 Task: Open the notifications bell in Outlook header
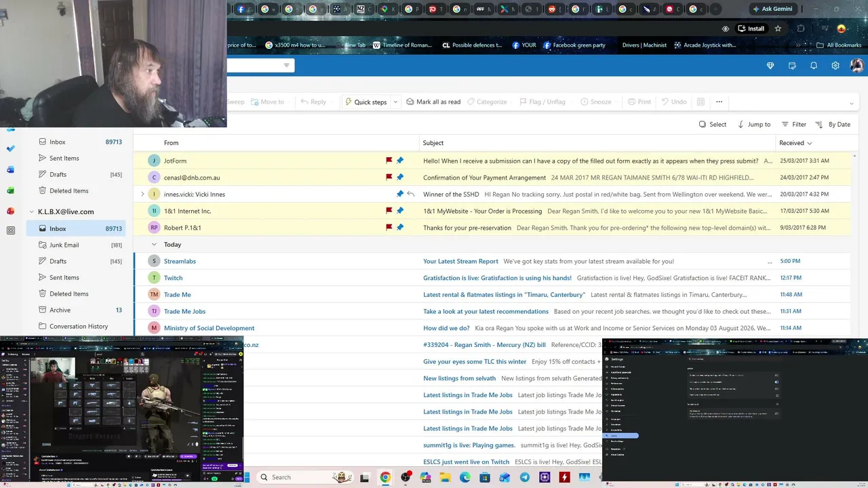pos(814,66)
